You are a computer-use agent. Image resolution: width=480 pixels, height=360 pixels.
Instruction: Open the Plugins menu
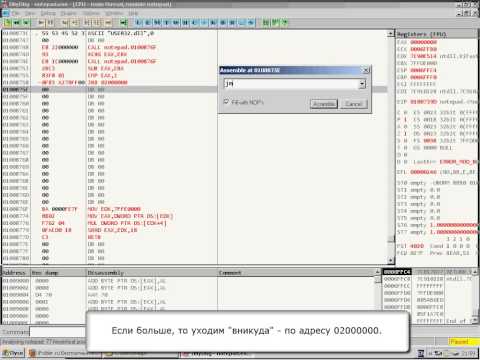point(68,13)
